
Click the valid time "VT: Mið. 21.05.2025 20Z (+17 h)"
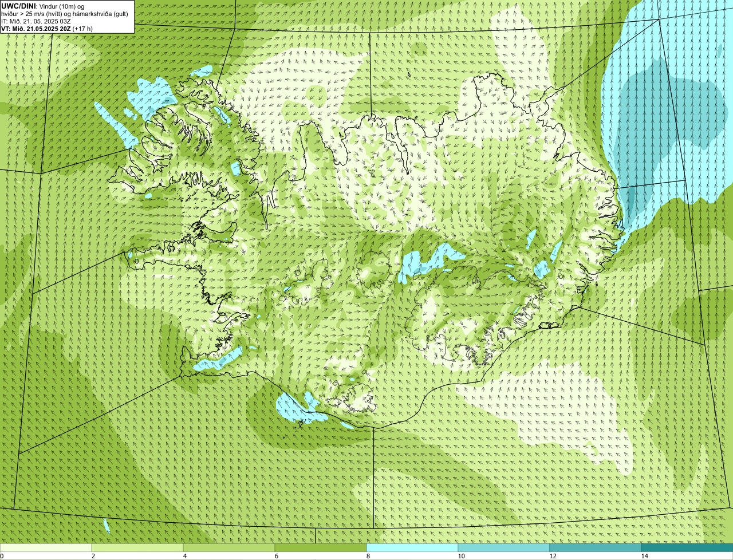pos(47,28)
